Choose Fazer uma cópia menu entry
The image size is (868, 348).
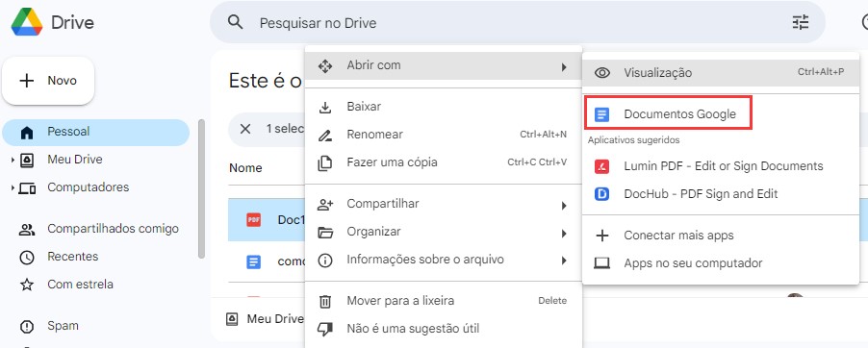click(x=444, y=162)
